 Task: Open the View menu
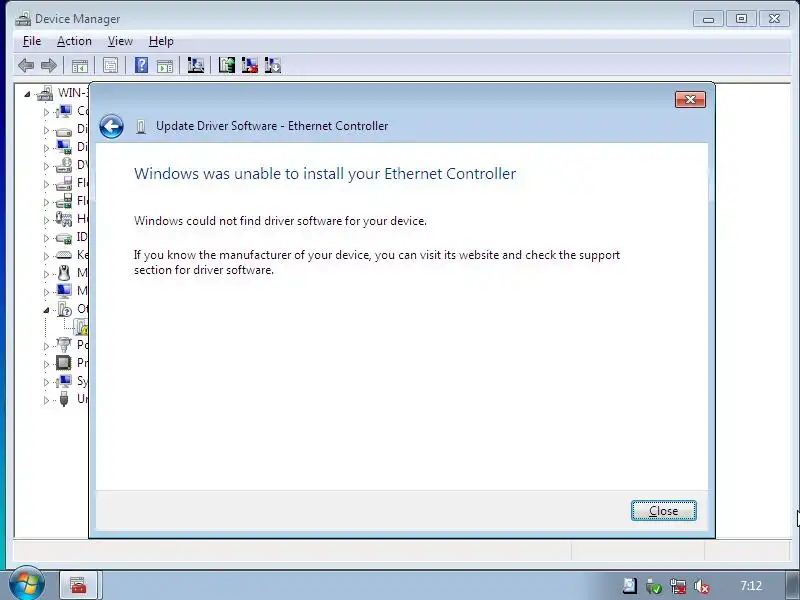click(120, 41)
